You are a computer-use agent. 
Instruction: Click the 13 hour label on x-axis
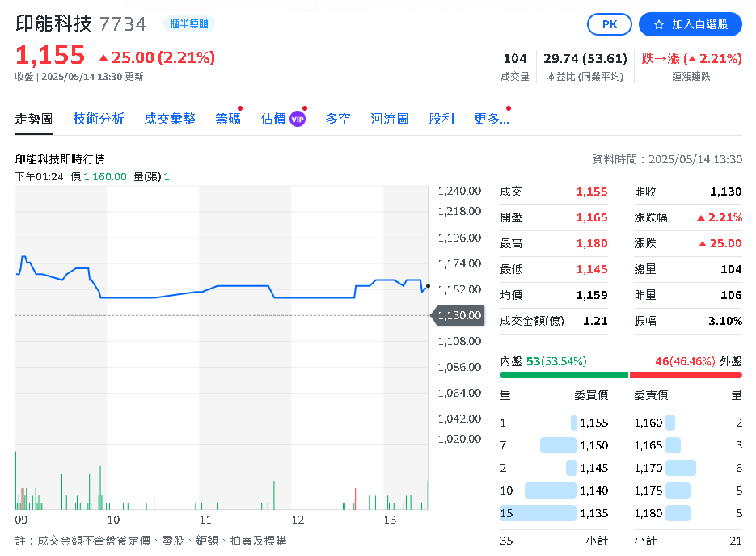click(x=390, y=520)
